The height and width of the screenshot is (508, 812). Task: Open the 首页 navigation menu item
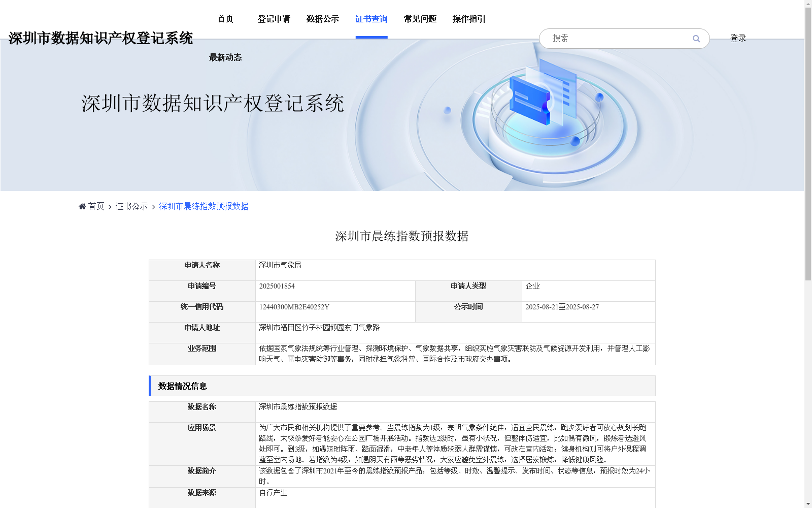click(225, 19)
